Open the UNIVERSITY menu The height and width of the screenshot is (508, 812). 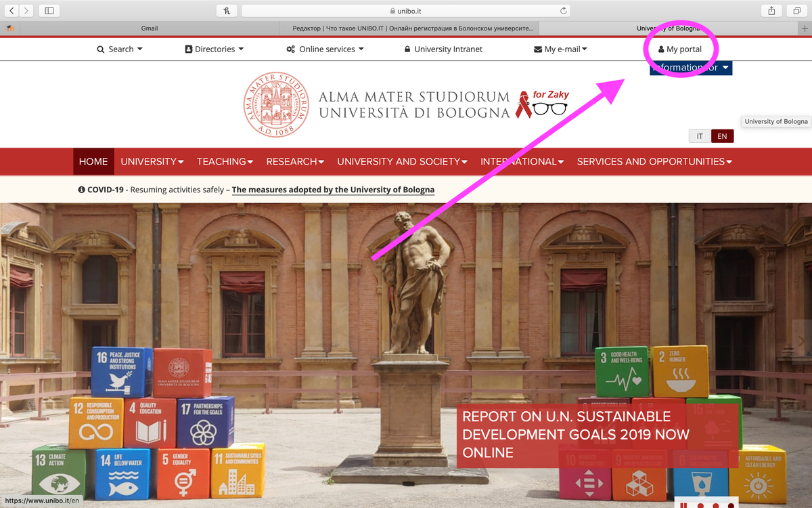click(152, 161)
